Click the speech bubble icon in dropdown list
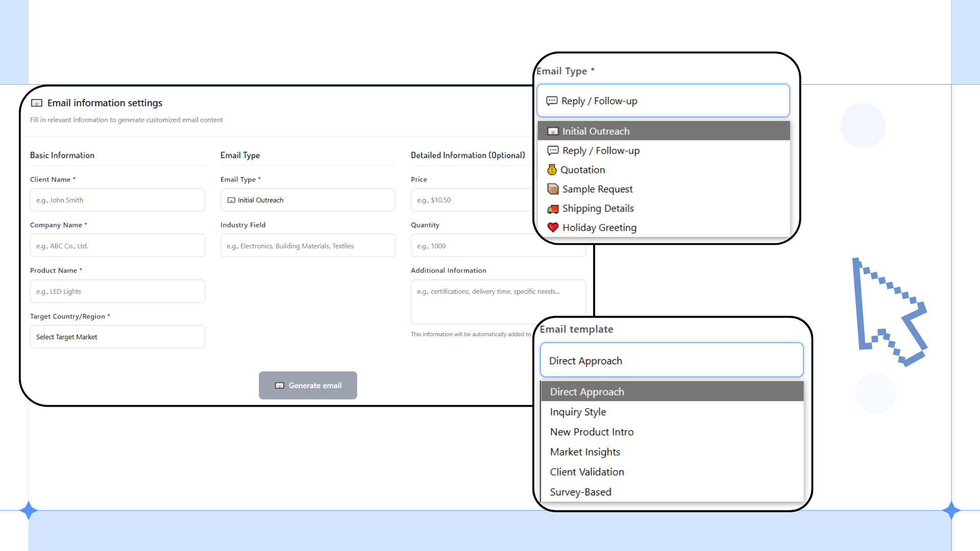This screenshot has height=551, width=980. coord(553,151)
